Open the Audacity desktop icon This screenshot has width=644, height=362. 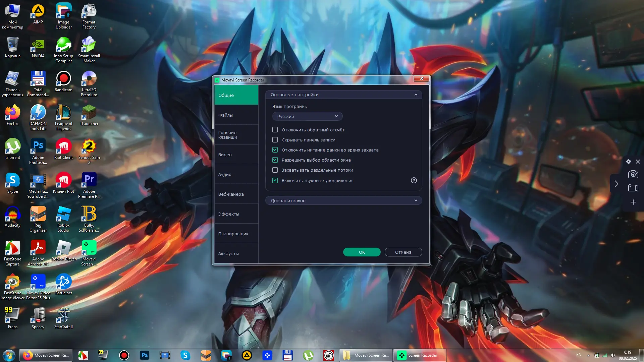[x=12, y=217]
